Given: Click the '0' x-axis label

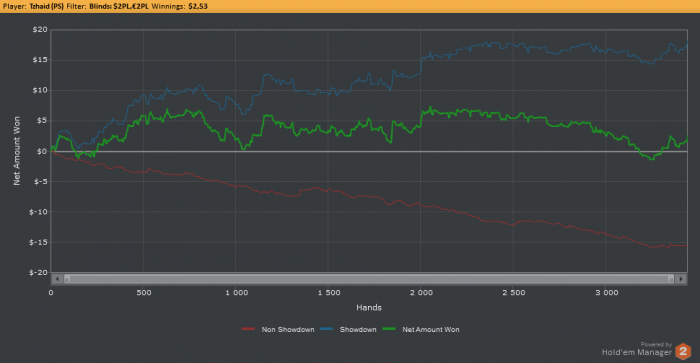Looking at the screenshot, I should [x=51, y=292].
